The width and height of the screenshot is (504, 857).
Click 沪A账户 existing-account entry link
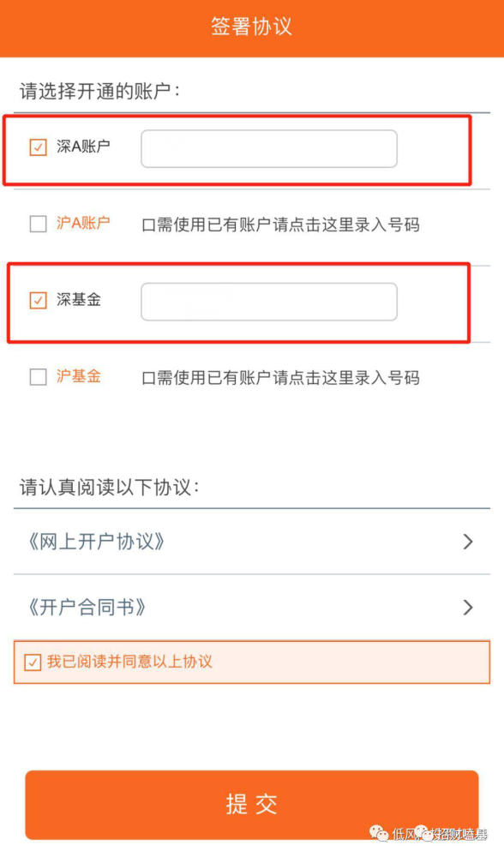click(280, 225)
